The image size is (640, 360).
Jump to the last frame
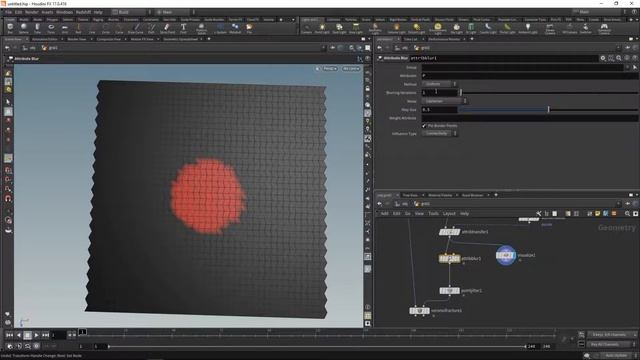[x=46, y=335]
